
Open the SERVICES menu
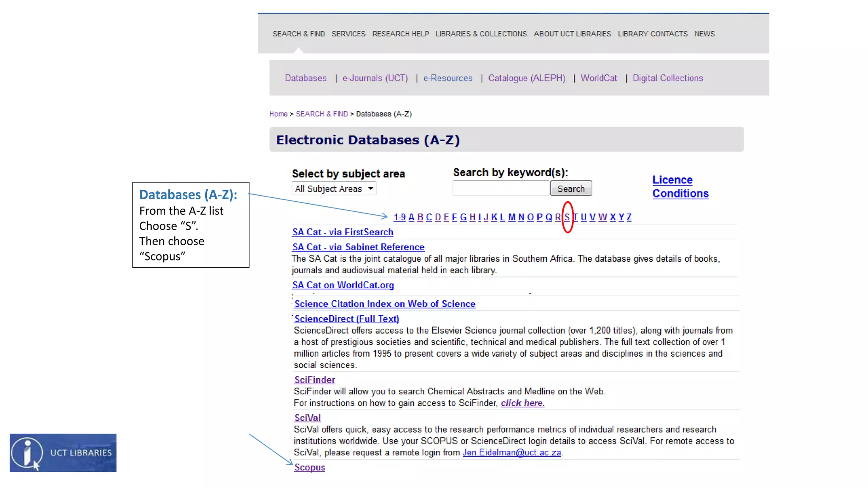coord(348,33)
